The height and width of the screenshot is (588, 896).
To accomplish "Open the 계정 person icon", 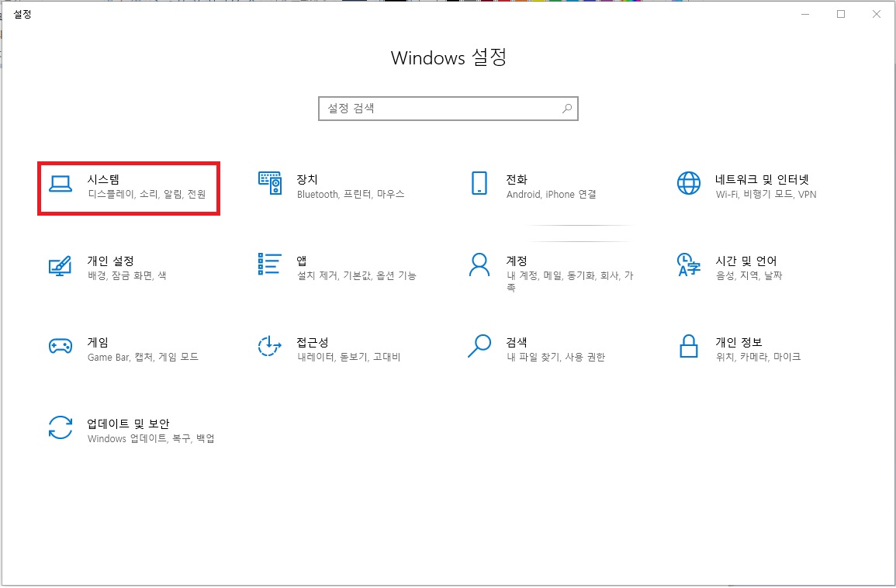I will (x=479, y=265).
